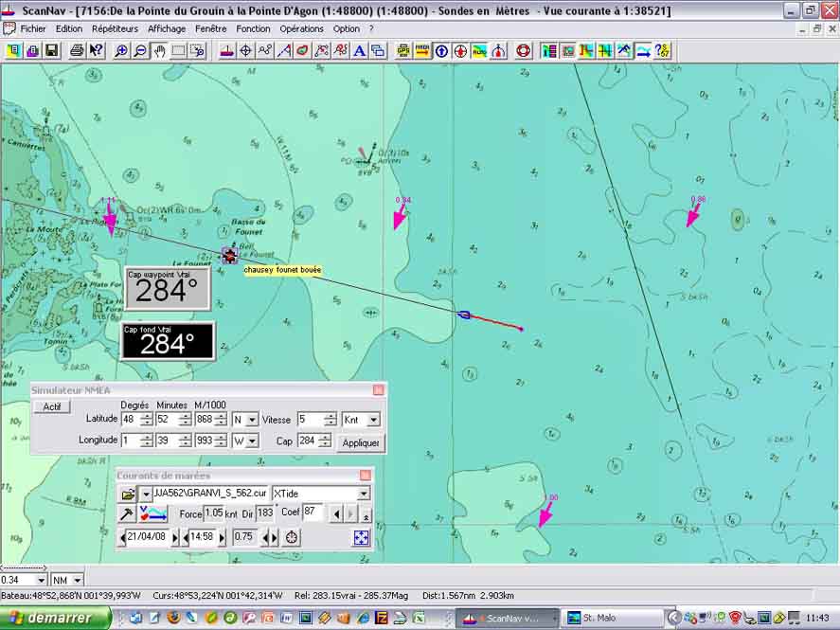Click the latitude degrees spinner
The height and width of the screenshot is (630, 840).
point(146,420)
